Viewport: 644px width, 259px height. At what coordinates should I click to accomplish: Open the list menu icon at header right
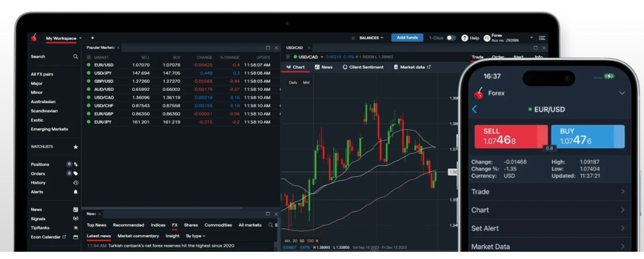[x=542, y=38]
